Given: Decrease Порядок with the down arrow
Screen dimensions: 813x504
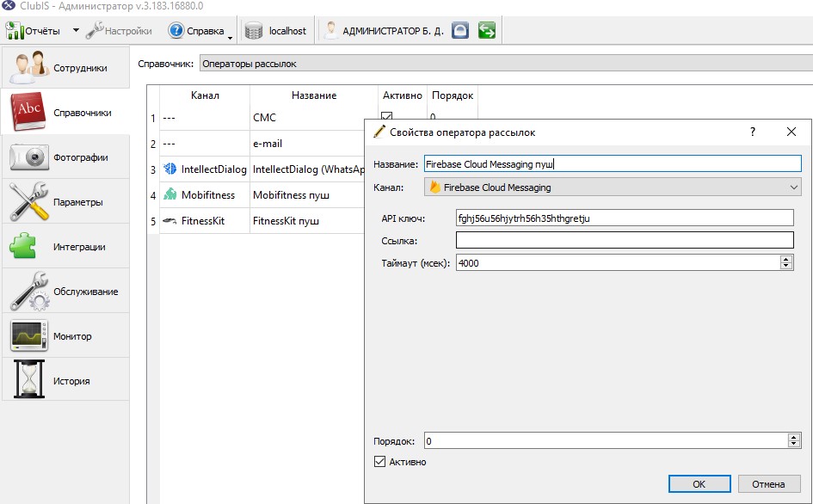Looking at the screenshot, I should (x=794, y=445).
